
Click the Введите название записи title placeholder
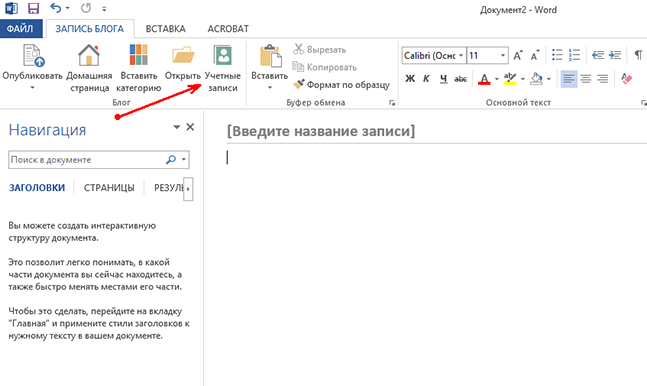pyautogui.click(x=321, y=131)
